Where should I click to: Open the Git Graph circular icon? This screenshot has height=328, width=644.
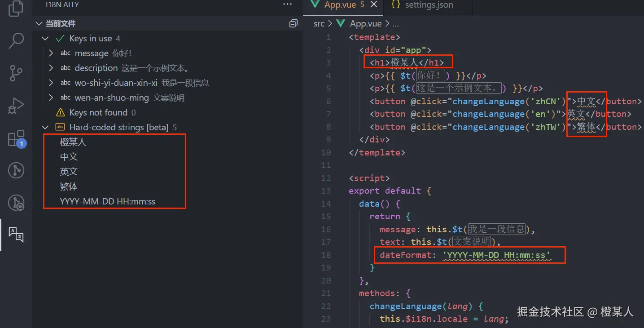tap(16, 170)
